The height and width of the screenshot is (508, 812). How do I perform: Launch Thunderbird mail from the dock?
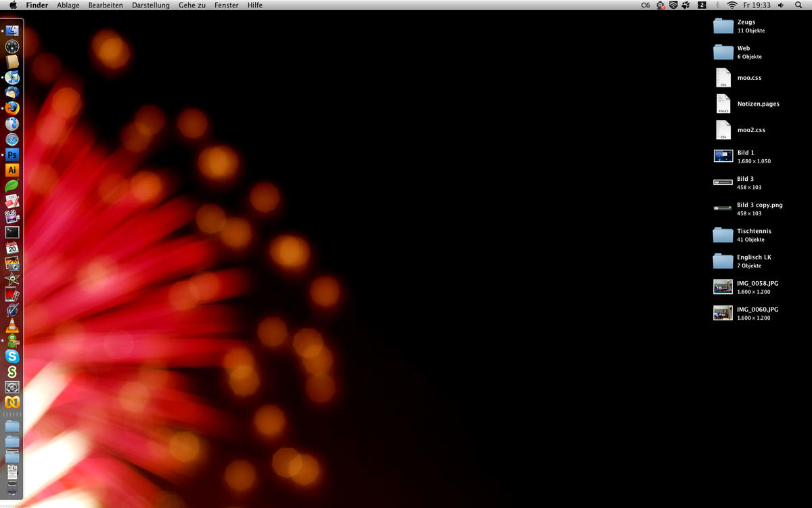click(12, 93)
